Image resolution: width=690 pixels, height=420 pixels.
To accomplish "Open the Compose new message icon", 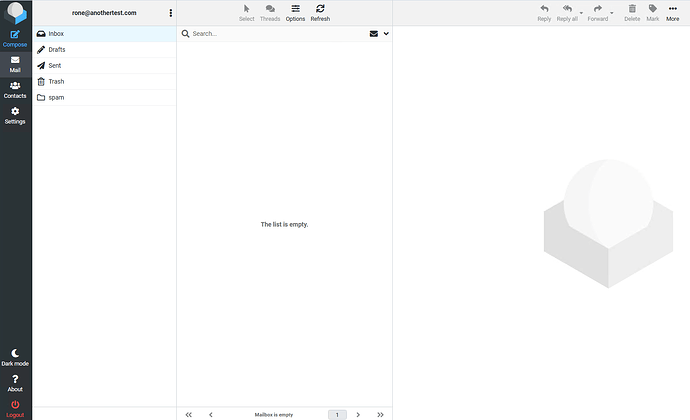I will [x=15, y=39].
